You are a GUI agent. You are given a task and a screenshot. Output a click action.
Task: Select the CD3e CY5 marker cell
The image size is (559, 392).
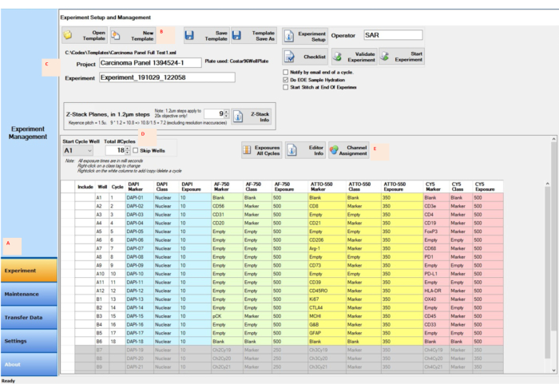pyautogui.click(x=436, y=206)
